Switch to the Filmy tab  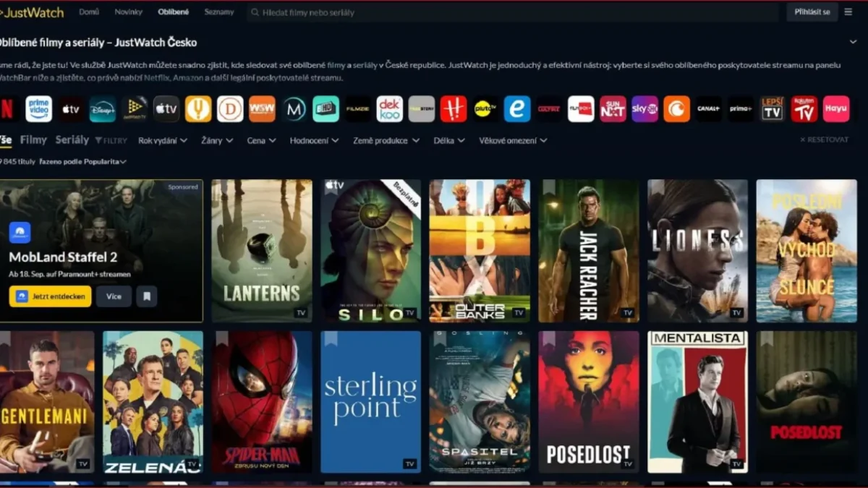(33, 140)
